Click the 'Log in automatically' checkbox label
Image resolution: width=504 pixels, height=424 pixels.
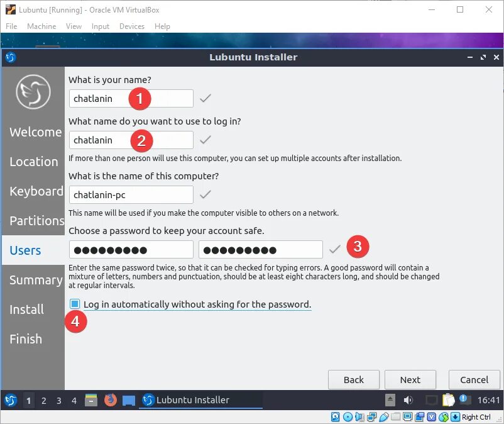click(x=197, y=304)
